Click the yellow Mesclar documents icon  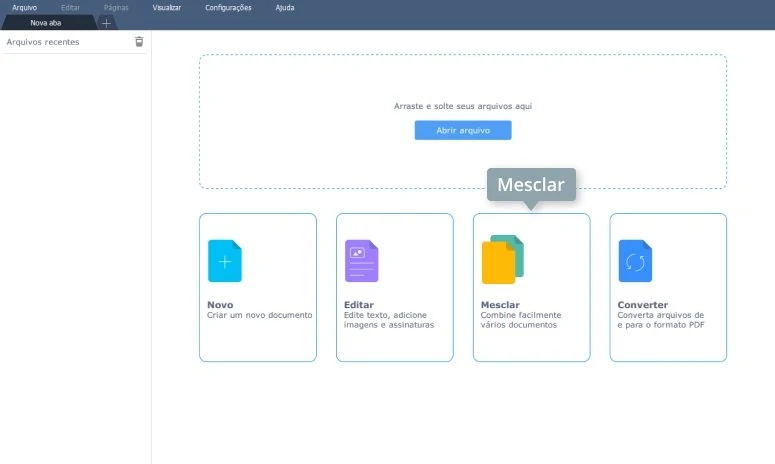point(501,260)
